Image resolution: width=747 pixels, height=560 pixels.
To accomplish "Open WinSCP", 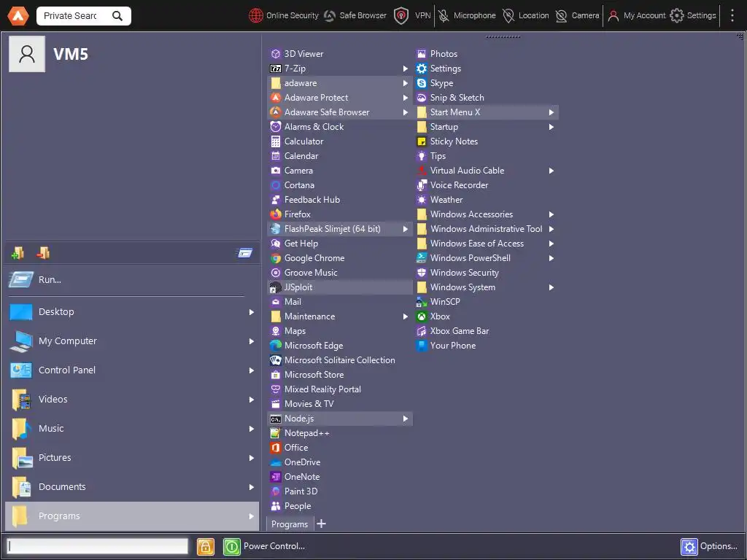I will tap(487, 302).
